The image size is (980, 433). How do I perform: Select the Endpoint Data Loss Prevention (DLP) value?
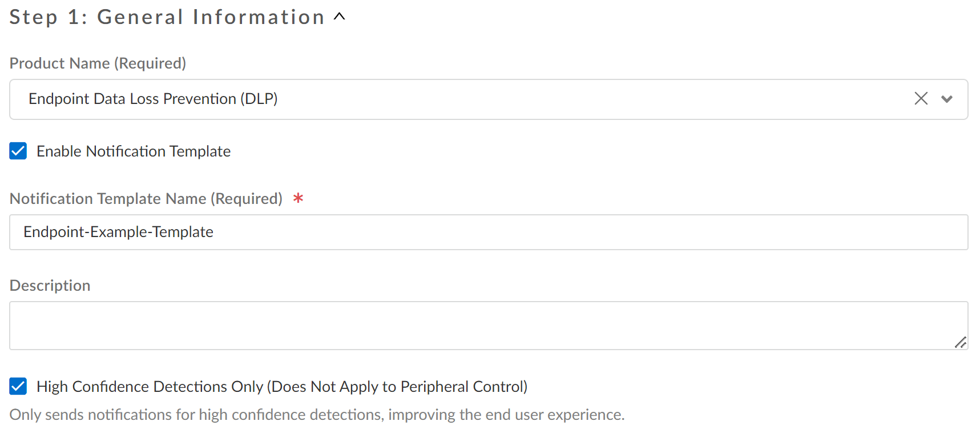pyautogui.click(x=153, y=99)
